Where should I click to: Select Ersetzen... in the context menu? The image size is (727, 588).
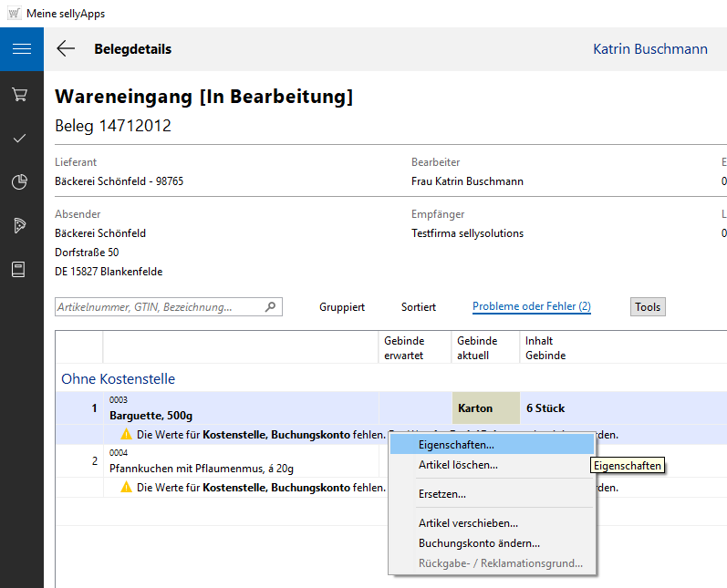(x=442, y=494)
